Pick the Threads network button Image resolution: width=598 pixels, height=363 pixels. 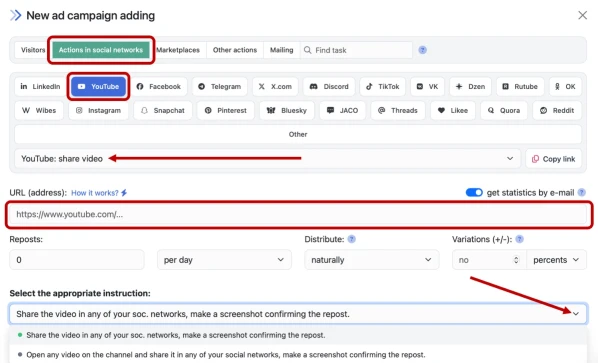pyautogui.click(x=398, y=111)
